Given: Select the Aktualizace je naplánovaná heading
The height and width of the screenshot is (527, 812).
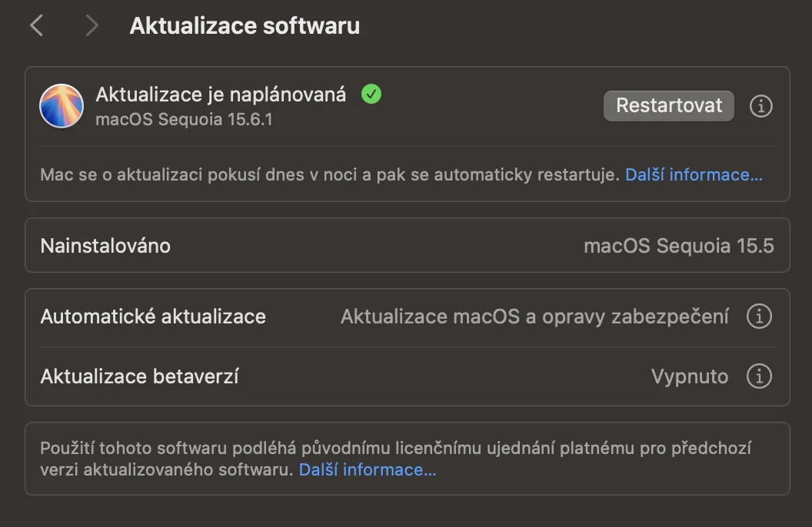Looking at the screenshot, I should (x=221, y=94).
